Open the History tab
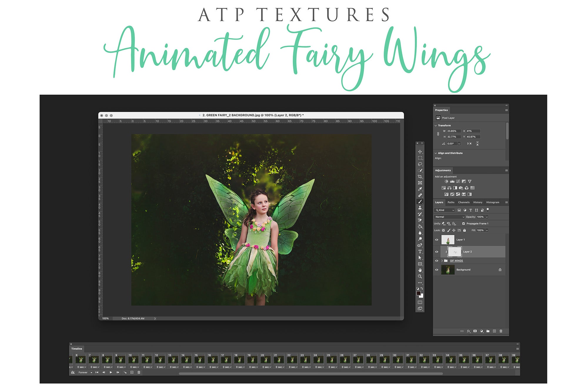 pos(478,202)
